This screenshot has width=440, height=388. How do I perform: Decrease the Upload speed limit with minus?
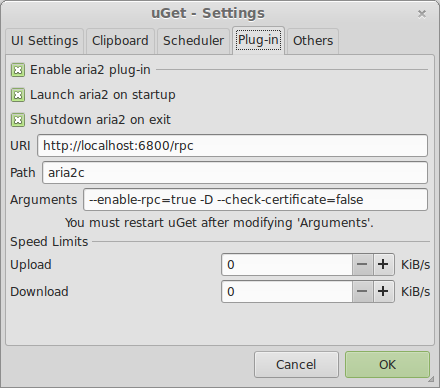tap(362, 265)
